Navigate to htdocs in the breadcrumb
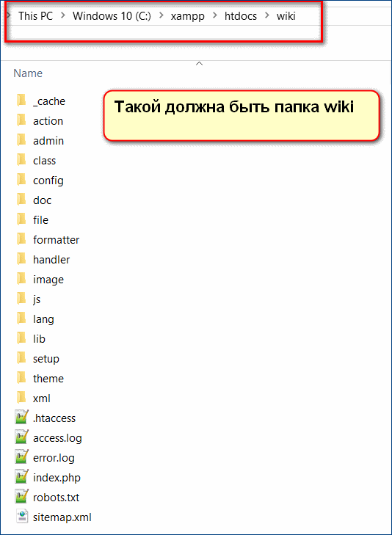The image size is (392, 535). tap(241, 16)
